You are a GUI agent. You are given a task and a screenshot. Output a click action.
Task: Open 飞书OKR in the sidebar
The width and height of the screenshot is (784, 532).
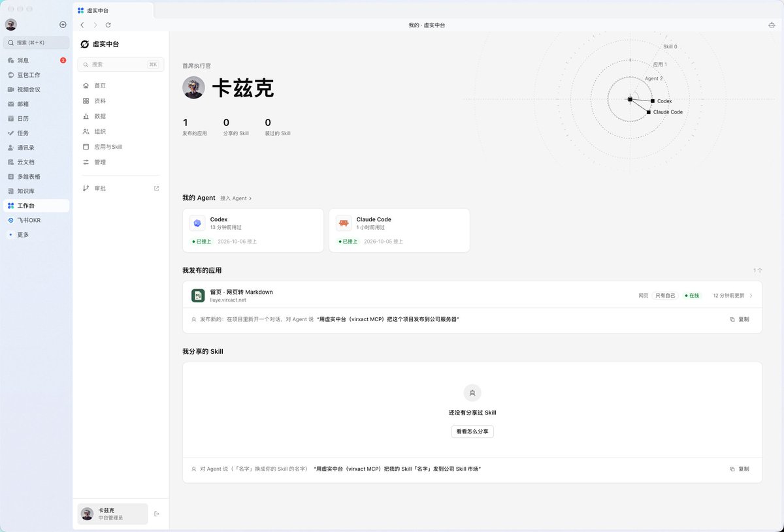pos(36,220)
